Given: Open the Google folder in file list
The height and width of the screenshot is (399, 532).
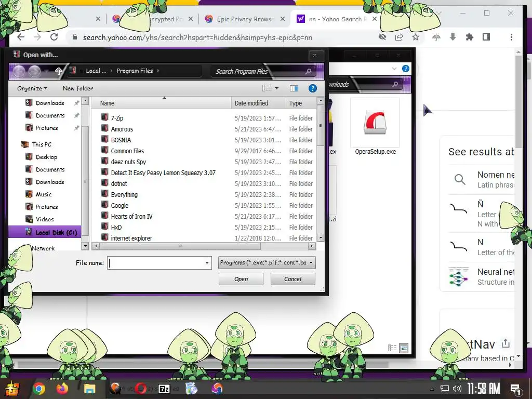Looking at the screenshot, I should [x=119, y=205].
